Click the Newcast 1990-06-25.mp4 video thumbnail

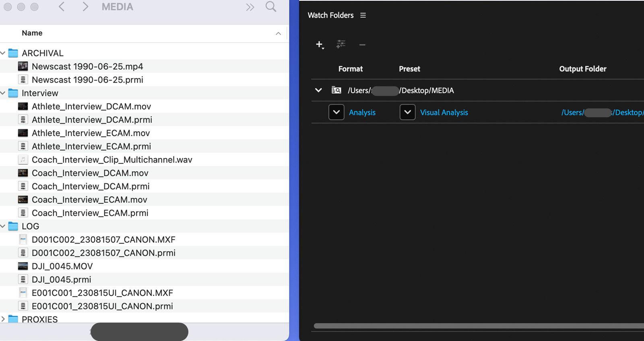(x=23, y=66)
